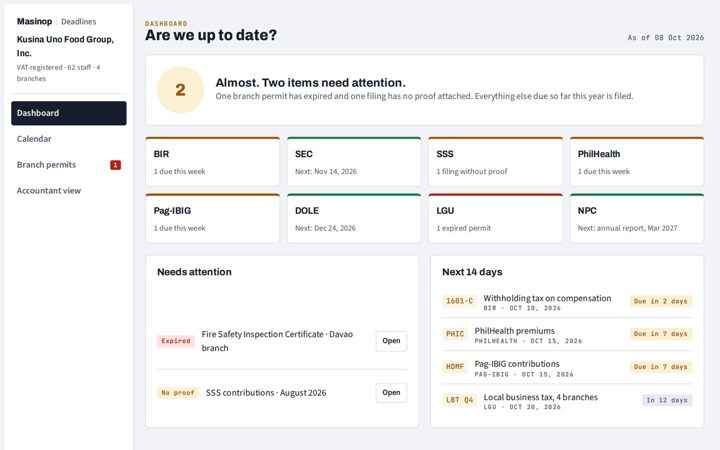Viewport: 720px width, 450px height.
Task: Click the 1601-C form tag
Action: 459,301
